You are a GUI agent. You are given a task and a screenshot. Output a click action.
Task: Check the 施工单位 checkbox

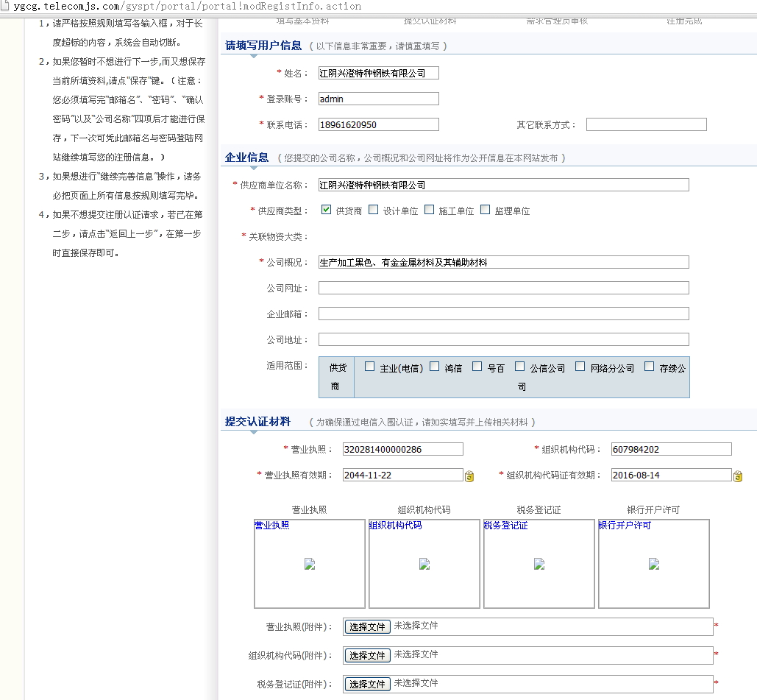[429, 209]
